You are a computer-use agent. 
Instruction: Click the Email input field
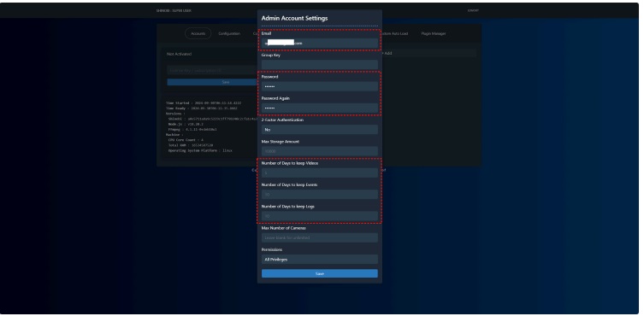click(x=320, y=43)
